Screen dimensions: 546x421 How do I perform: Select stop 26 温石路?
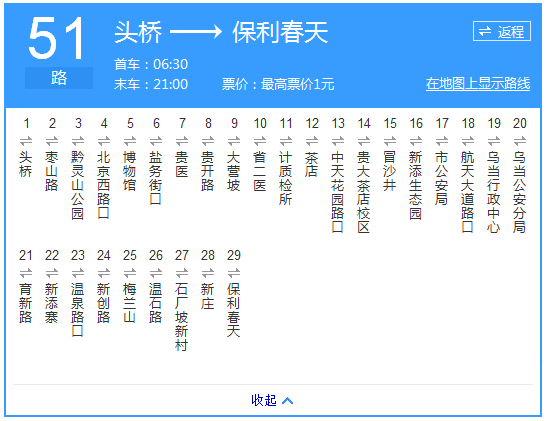click(x=156, y=303)
